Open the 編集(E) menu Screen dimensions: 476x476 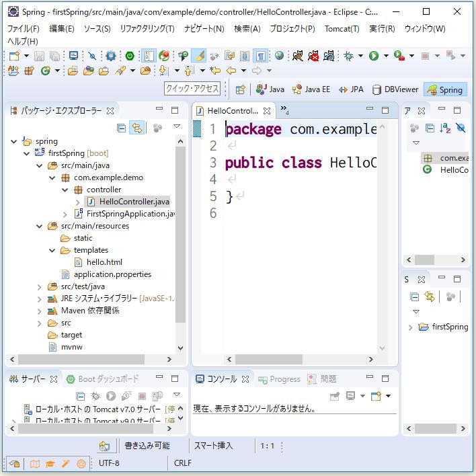(x=62, y=29)
